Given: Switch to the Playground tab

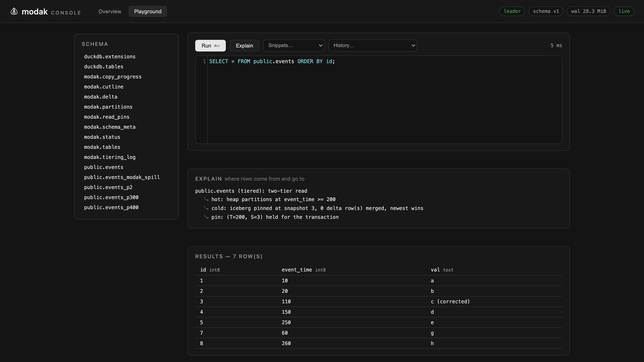Looking at the screenshot, I should tap(148, 11).
